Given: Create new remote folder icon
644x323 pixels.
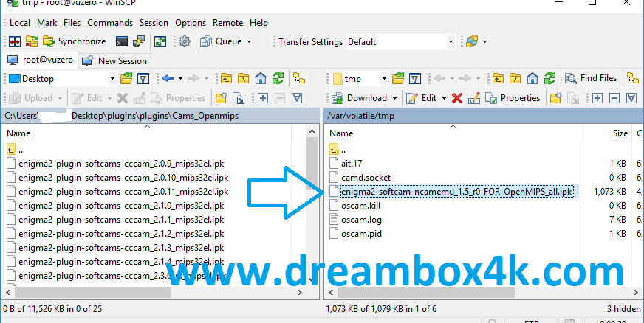Looking at the screenshot, I should click(x=555, y=98).
